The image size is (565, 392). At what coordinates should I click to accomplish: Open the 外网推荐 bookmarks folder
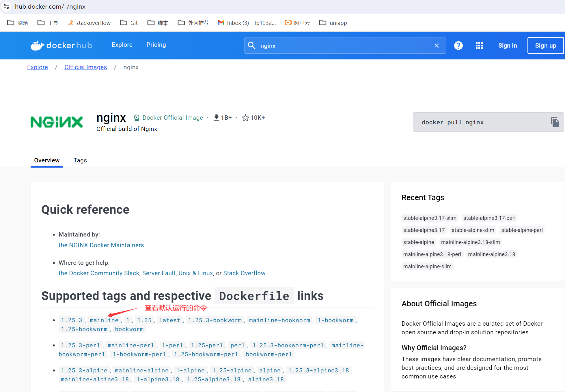[193, 23]
